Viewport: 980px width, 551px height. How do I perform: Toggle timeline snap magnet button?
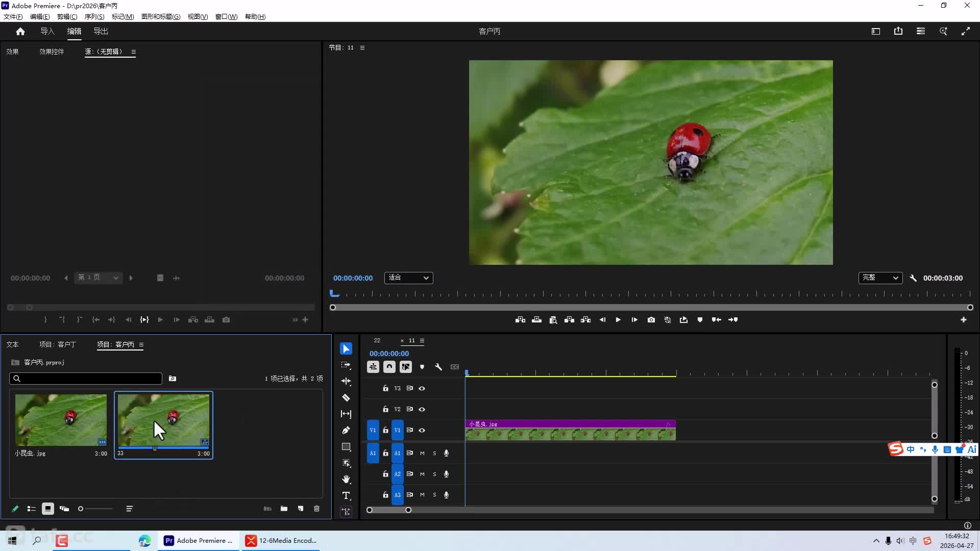[x=389, y=367]
